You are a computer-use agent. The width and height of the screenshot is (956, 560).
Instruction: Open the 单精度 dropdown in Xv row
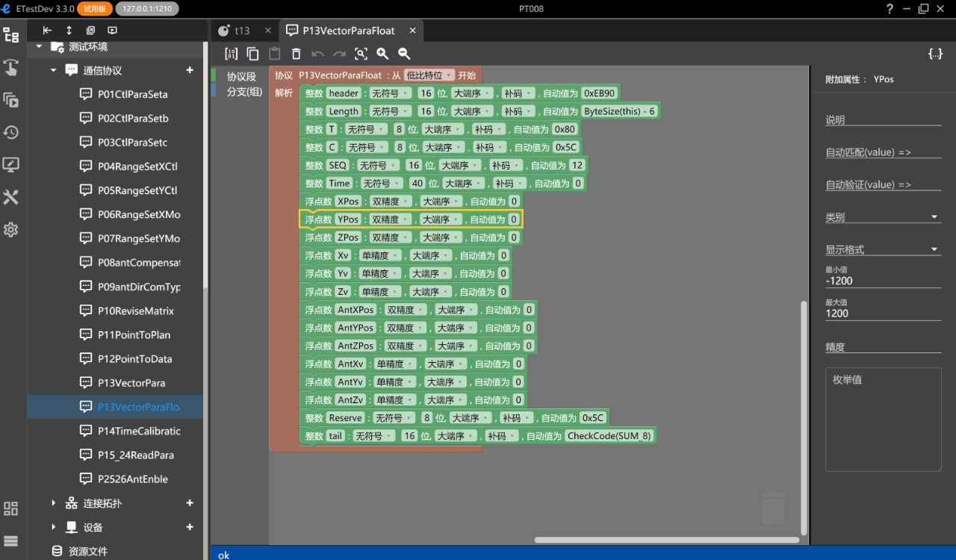pyautogui.click(x=382, y=255)
